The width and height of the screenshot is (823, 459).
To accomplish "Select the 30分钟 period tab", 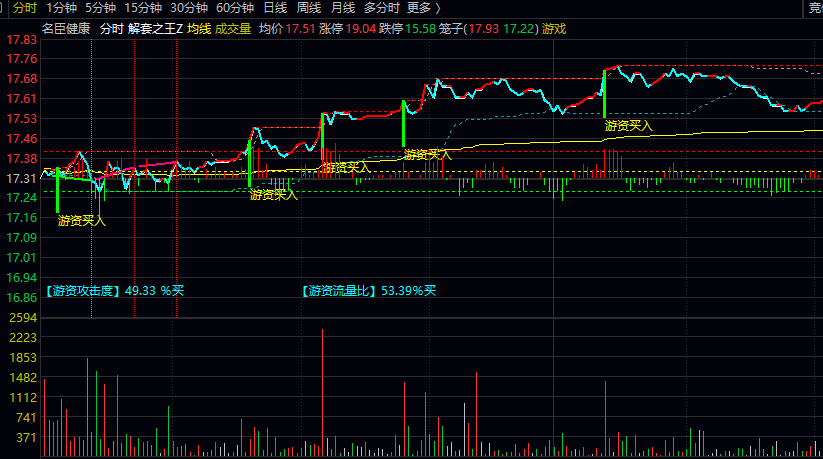I will click(x=189, y=8).
